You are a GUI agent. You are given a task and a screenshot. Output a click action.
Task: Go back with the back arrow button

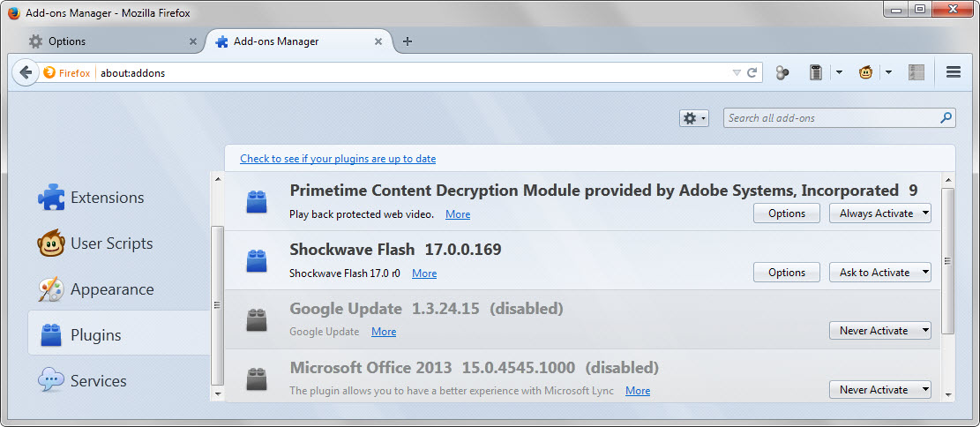(26, 72)
